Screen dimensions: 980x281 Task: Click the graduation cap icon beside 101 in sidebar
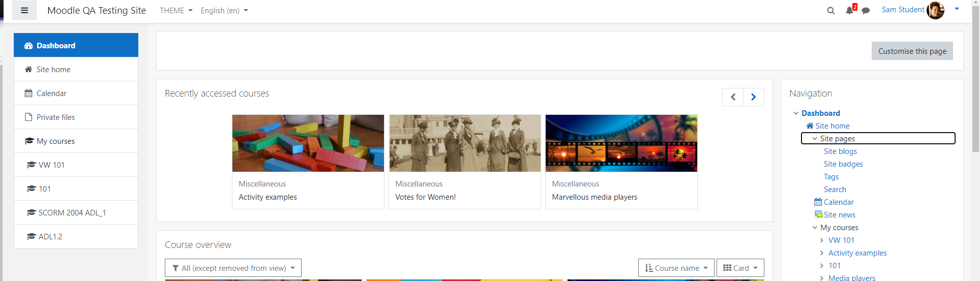(31, 189)
